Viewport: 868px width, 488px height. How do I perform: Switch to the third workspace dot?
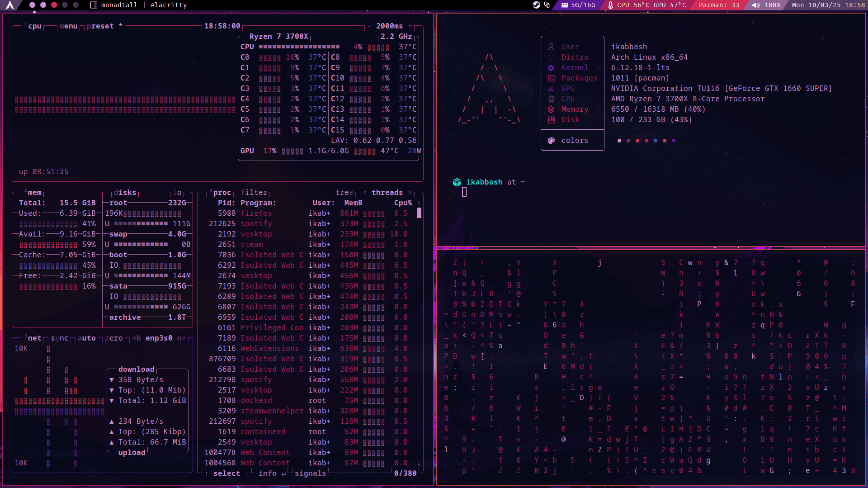(54, 5)
